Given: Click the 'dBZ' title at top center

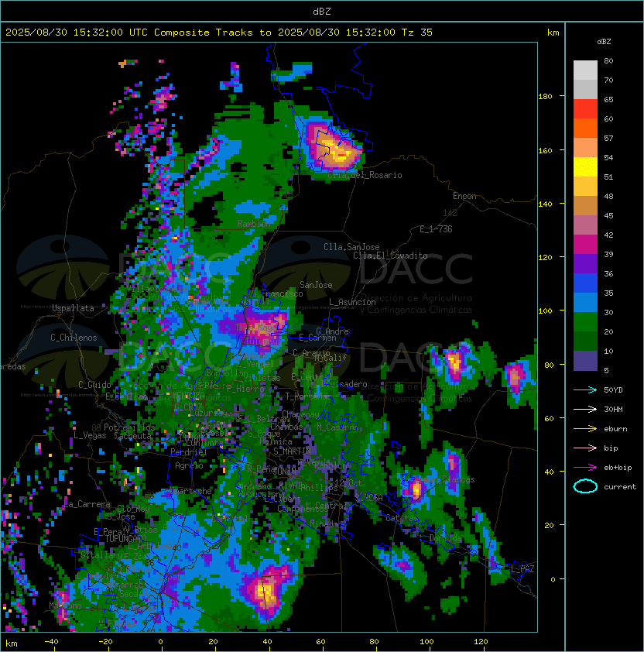Looking at the screenshot, I should pyautogui.click(x=322, y=12).
